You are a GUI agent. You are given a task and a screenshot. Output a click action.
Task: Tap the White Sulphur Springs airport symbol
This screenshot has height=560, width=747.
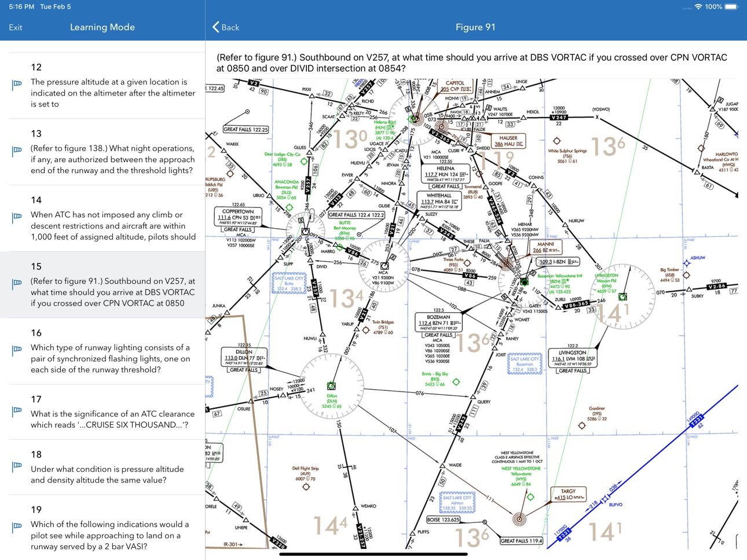(x=556, y=141)
